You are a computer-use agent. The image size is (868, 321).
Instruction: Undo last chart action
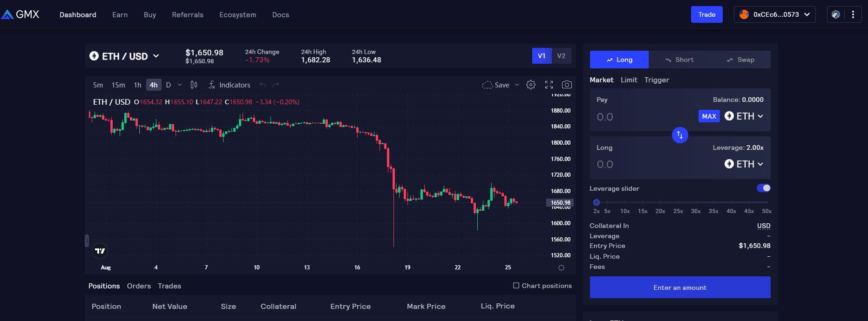pos(263,85)
